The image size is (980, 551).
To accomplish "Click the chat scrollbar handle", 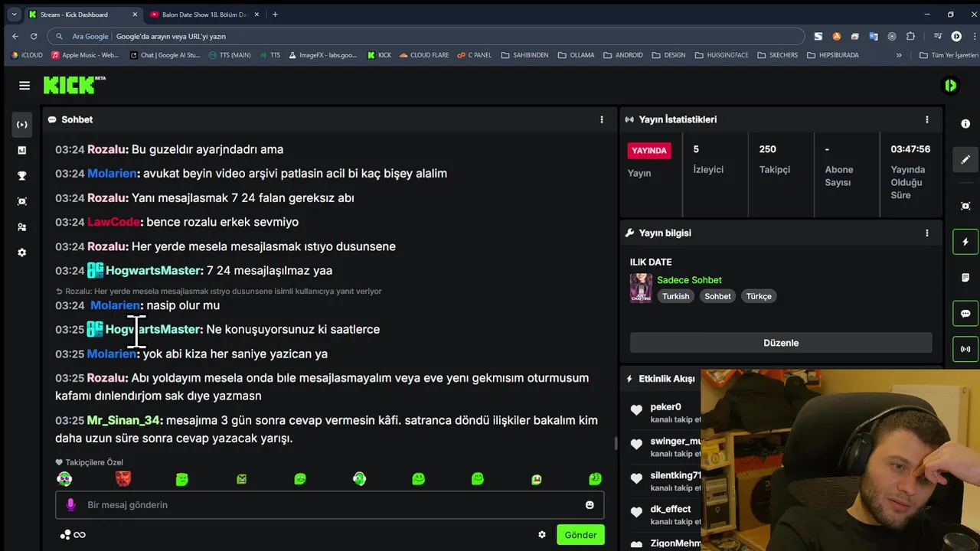I will [616, 444].
